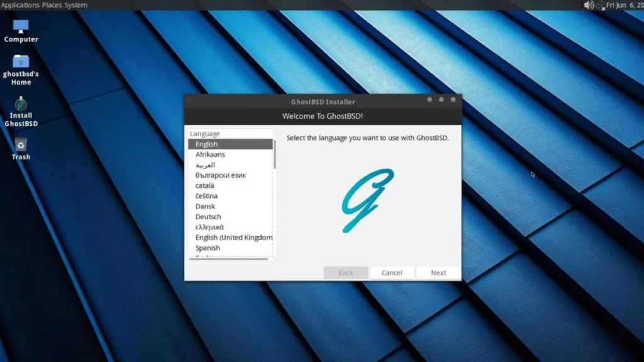Viewport: 644px width, 362px height.
Task: Launch the Install GhostBSD desktop icon
Action: click(21, 112)
